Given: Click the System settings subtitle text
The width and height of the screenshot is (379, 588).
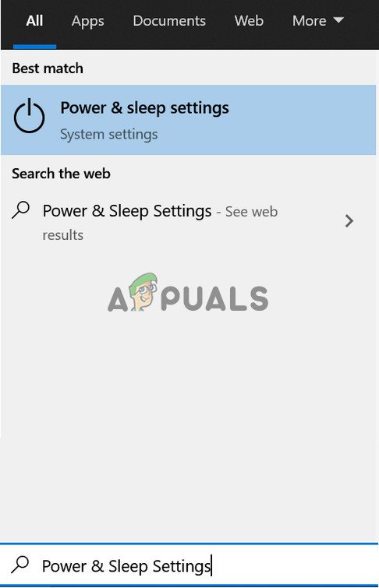Looking at the screenshot, I should tap(109, 134).
